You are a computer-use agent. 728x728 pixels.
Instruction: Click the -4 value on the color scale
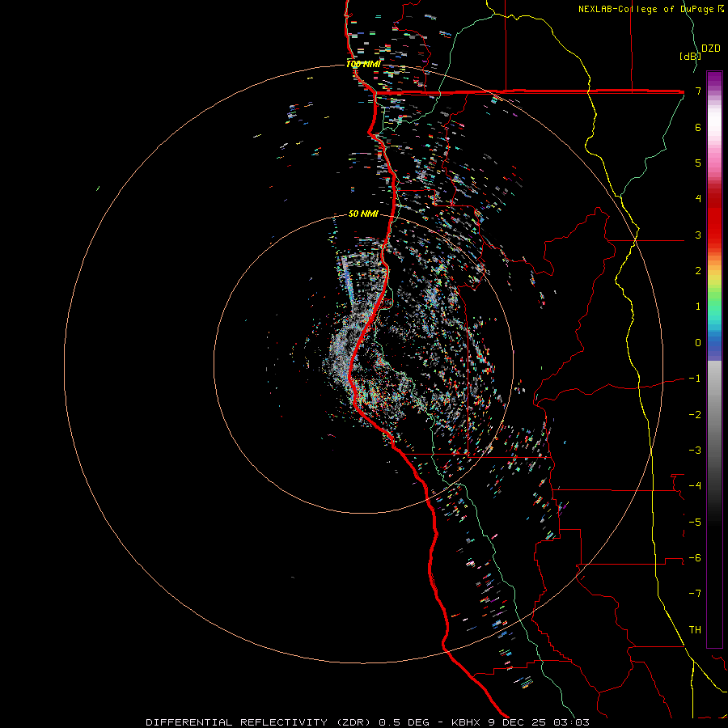695,486
